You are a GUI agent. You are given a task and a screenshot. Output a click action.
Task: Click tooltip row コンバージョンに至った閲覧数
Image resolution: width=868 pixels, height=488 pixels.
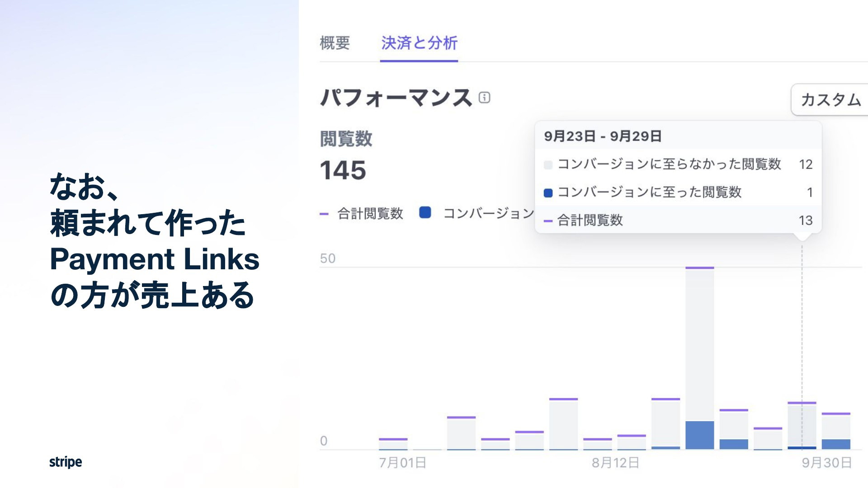coord(678,192)
